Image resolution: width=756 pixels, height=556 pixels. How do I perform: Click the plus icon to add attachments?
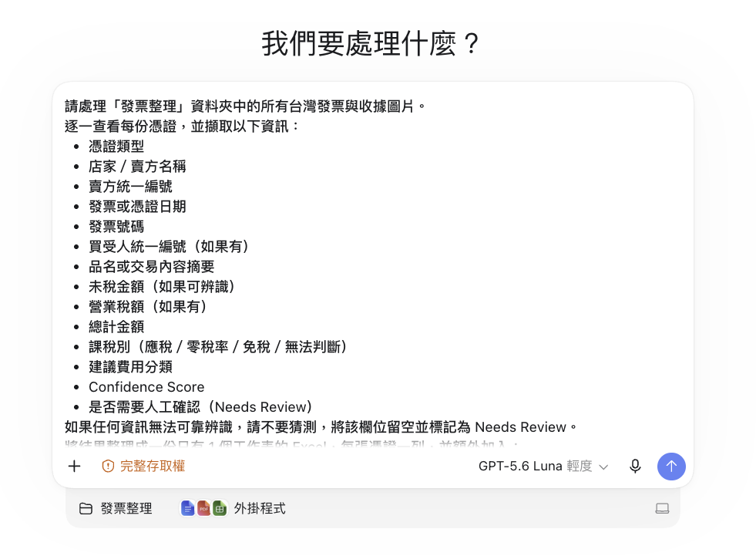pos(74,467)
